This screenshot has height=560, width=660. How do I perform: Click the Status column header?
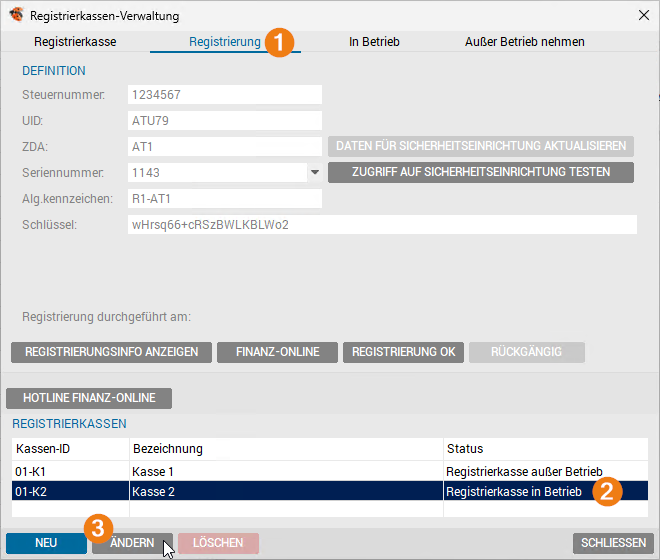[x=544, y=449]
